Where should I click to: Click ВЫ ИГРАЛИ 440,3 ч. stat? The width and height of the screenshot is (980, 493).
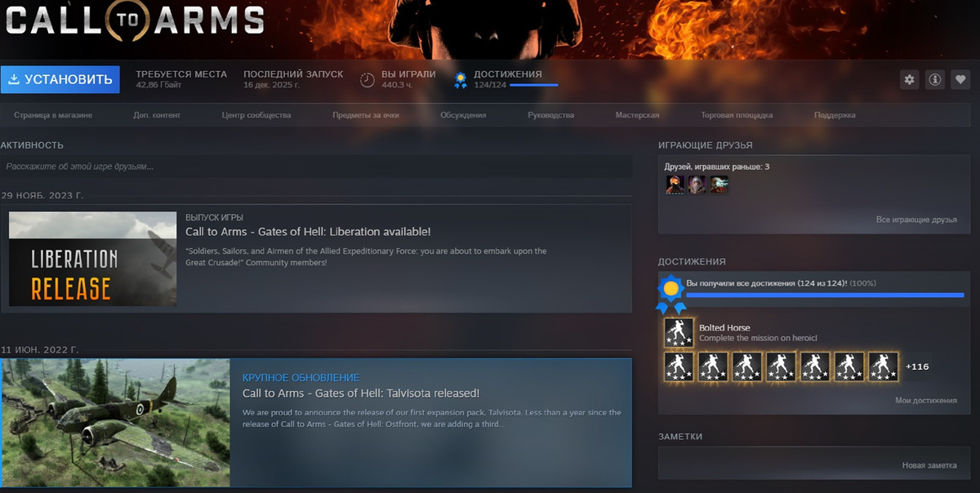click(x=408, y=79)
